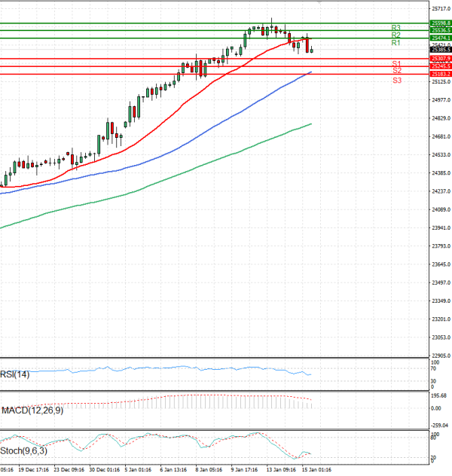
Task: Click the 6 Jan 13:16 time axis label
Action: (x=174, y=470)
